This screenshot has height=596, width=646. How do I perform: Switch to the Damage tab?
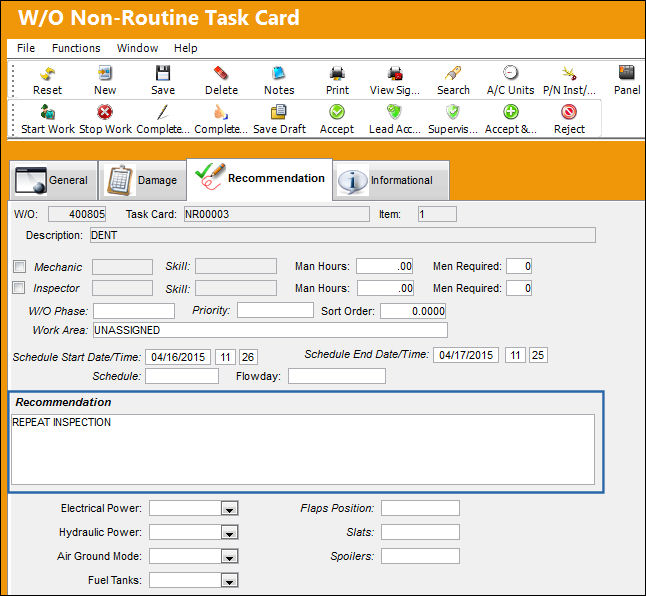[x=142, y=180]
